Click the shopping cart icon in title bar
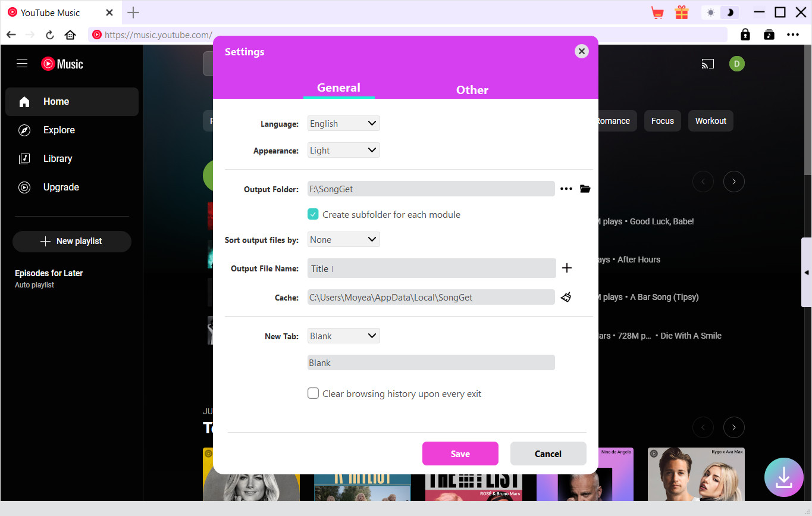This screenshot has height=516, width=812. point(657,12)
